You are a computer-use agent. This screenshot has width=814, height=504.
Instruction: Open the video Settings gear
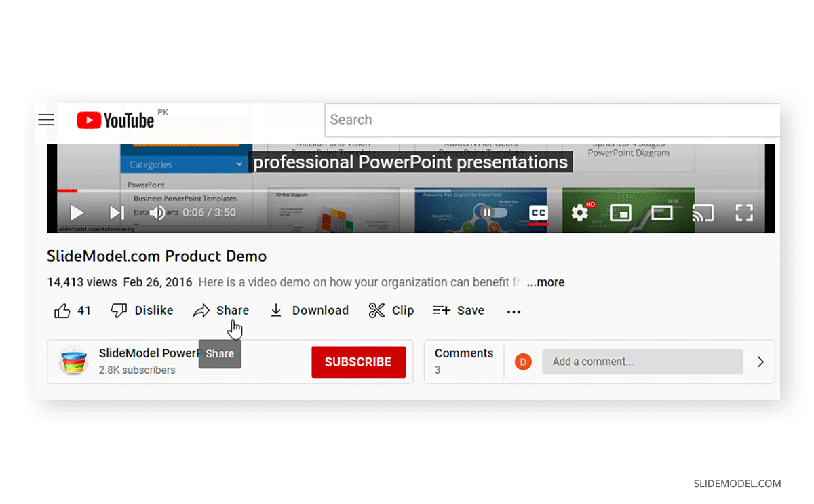point(579,212)
